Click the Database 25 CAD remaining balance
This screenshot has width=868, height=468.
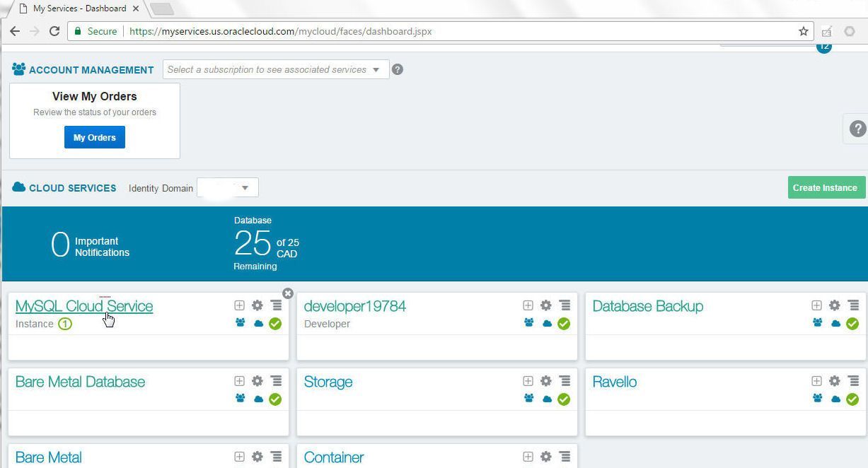pos(267,244)
